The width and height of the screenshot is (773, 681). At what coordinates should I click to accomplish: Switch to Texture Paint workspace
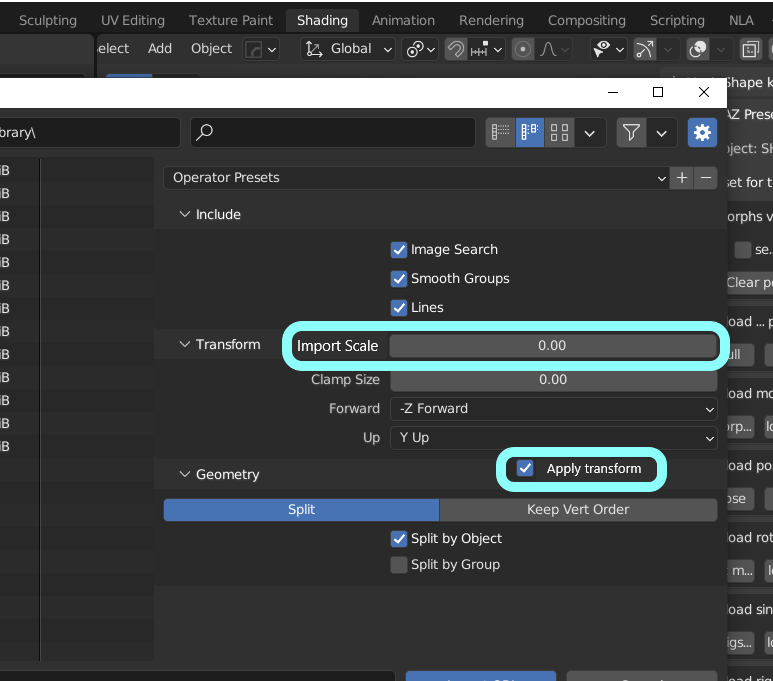pyautogui.click(x=231, y=20)
